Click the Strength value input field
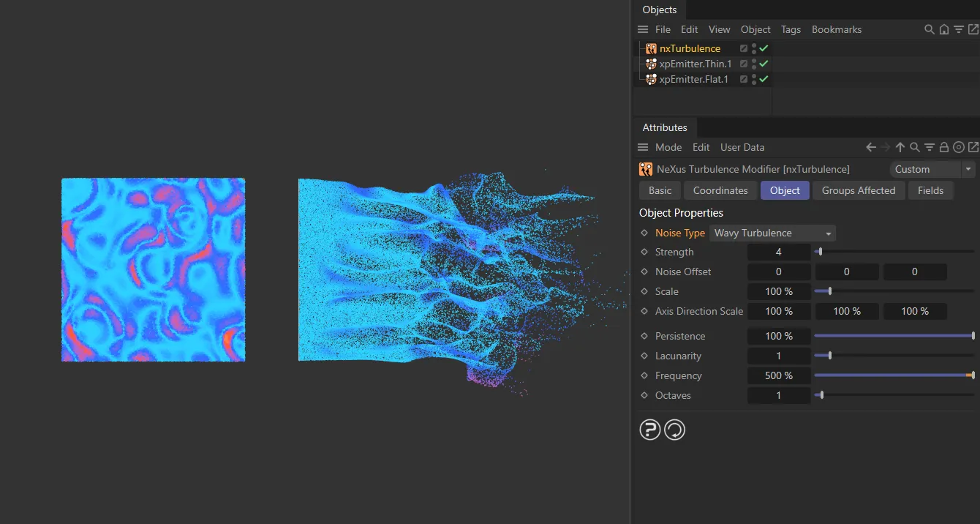Viewport: 980px width, 524px height. 779,252
